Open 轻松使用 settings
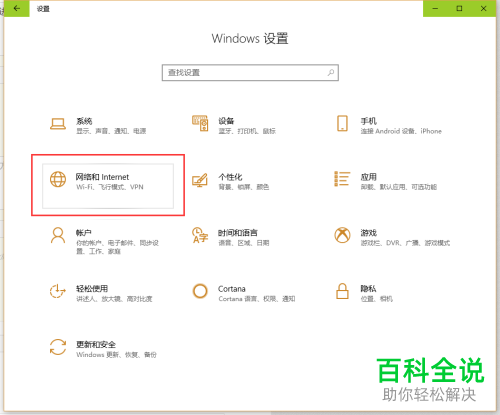 92,288
